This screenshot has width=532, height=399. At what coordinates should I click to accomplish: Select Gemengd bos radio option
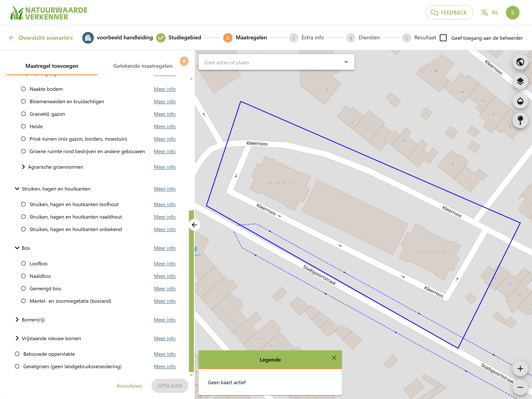23,289
